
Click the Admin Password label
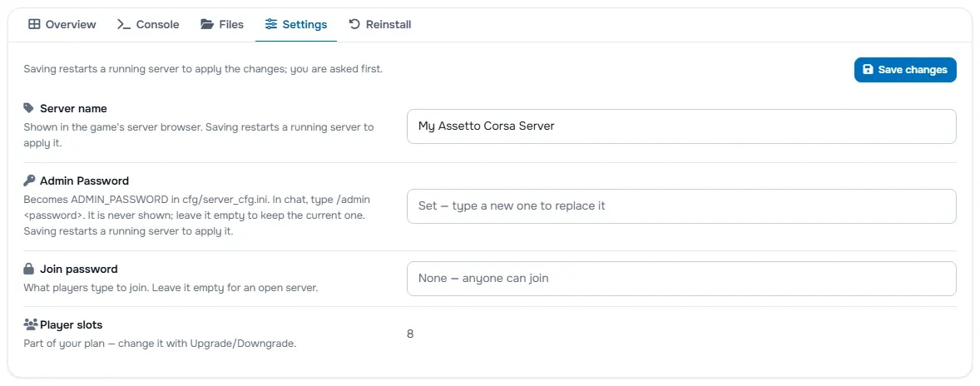(84, 181)
